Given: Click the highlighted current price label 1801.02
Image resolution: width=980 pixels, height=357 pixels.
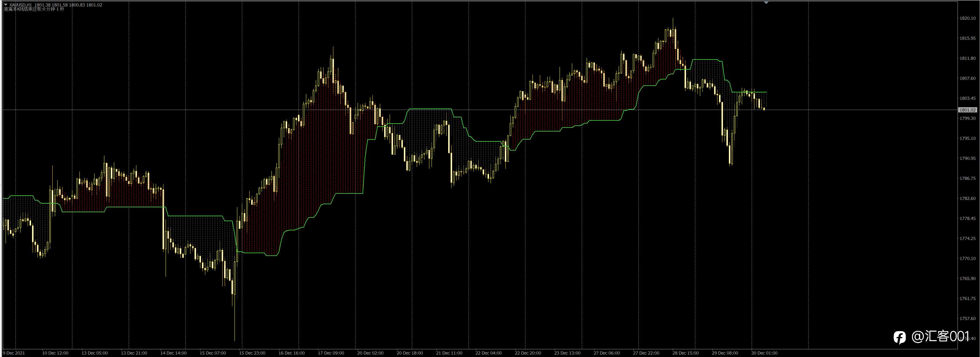Looking at the screenshot, I should 967,110.
